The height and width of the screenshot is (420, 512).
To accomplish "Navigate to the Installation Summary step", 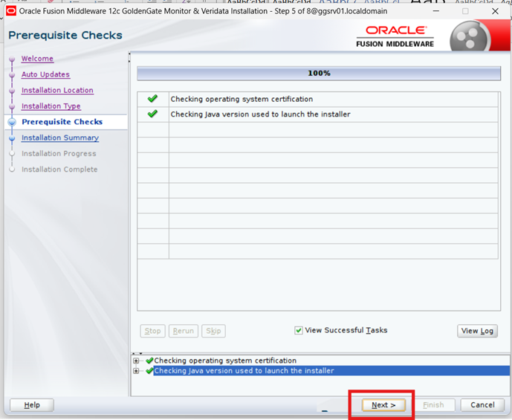I will (x=59, y=138).
